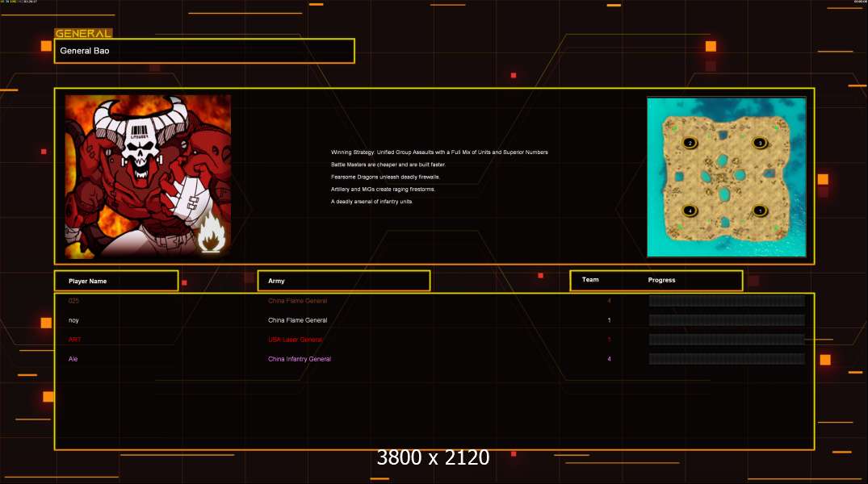The height and width of the screenshot is (484, 868).
Task: Click China Flame General in 025's row
Action: (x=298, y=301)
